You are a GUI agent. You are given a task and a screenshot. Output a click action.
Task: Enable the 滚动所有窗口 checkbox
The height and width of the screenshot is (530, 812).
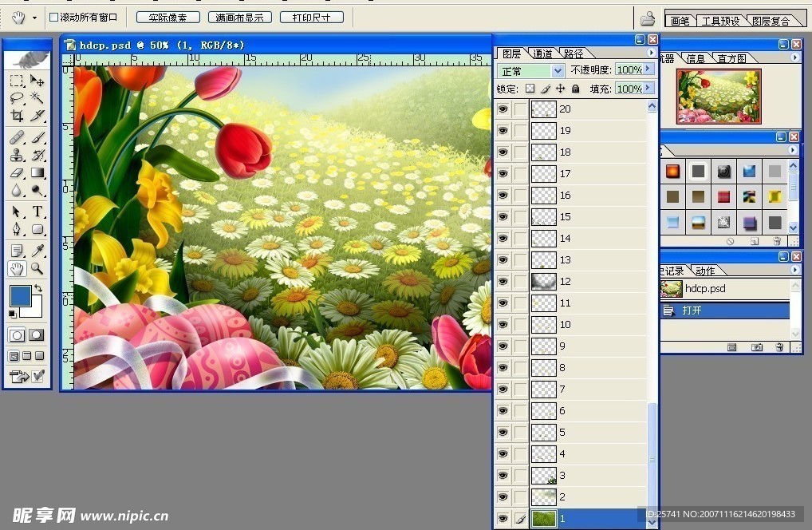point(53,17)
